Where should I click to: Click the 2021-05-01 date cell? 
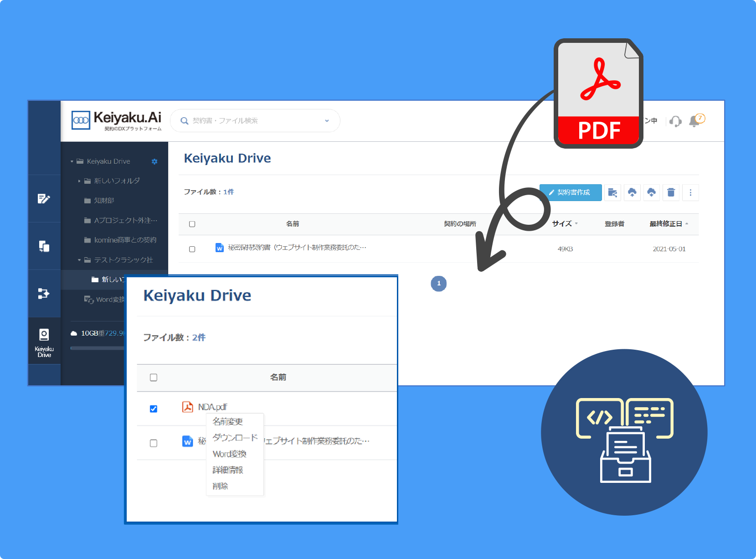click(x=669, y=249)
